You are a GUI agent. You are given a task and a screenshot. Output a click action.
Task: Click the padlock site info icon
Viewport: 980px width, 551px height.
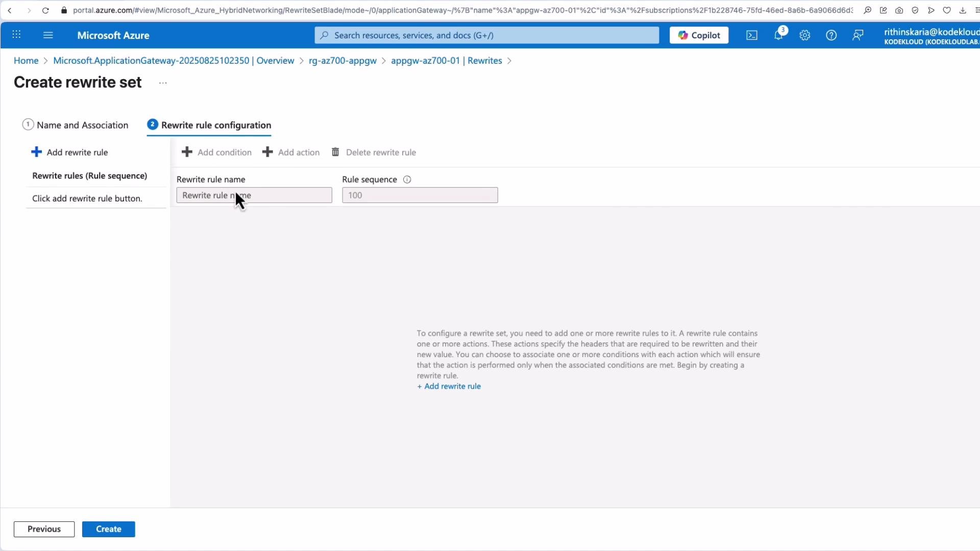pyautogui.click(x=64, y=10)
